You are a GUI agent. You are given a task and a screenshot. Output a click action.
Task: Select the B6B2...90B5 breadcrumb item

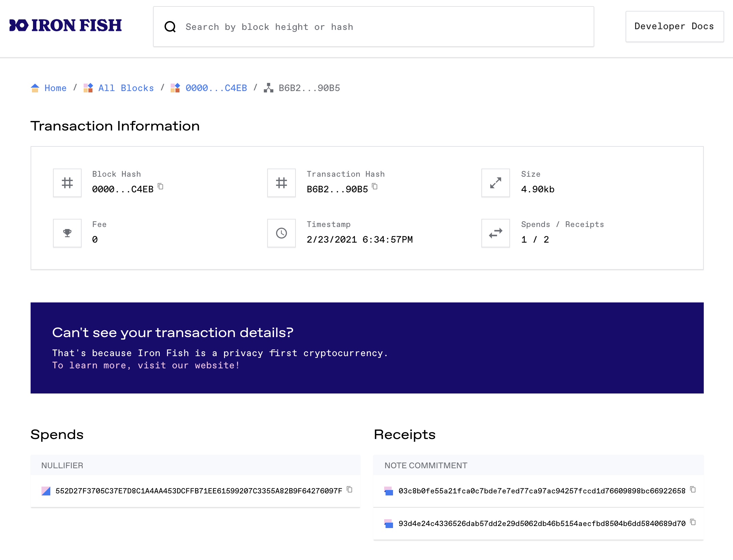[309, 88]
